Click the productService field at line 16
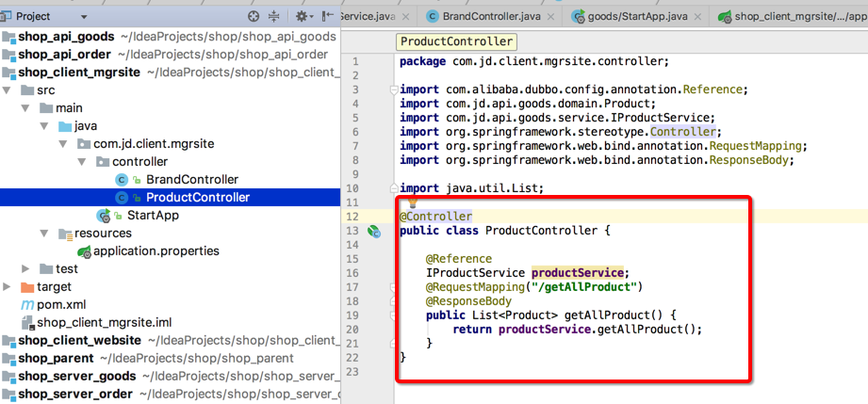The image size is (868, 404). (578, 273)
